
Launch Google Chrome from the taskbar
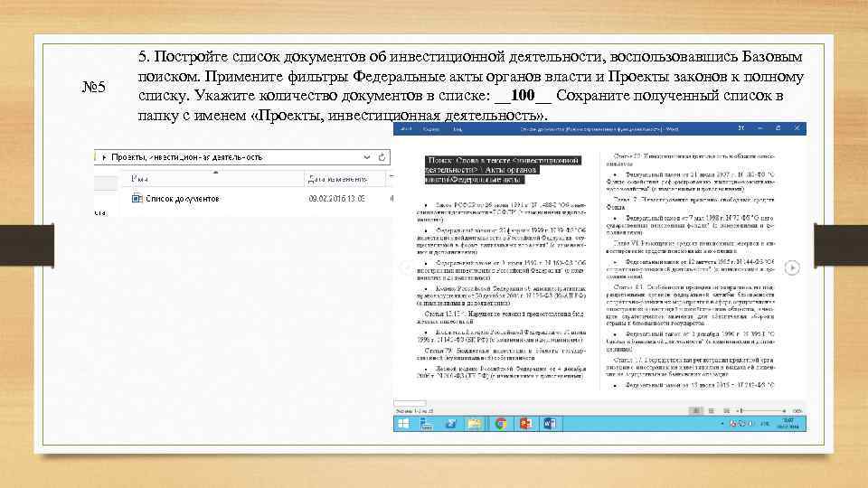click(500, 424)
